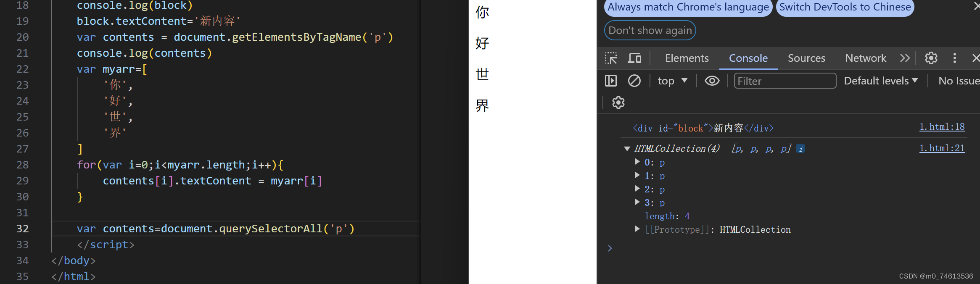
Task: Click the 世 paragraph on the page
Action: (482, 74)
